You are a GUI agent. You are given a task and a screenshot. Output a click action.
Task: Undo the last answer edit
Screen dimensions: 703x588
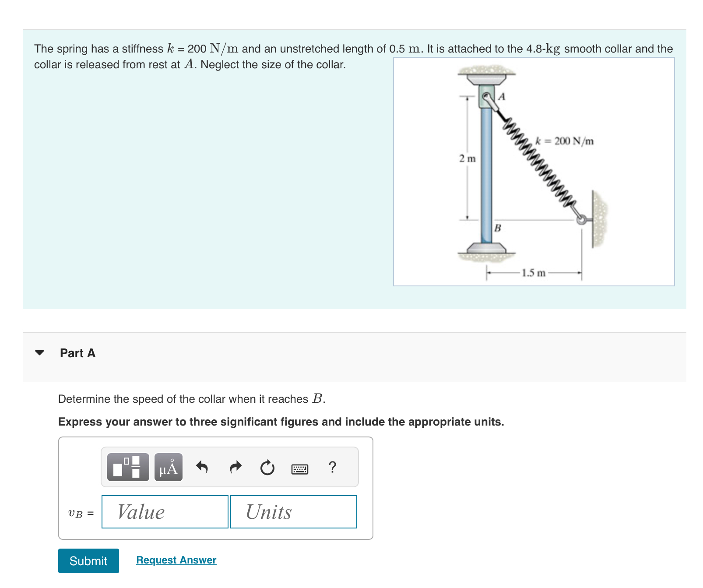[x=203, y=468]
